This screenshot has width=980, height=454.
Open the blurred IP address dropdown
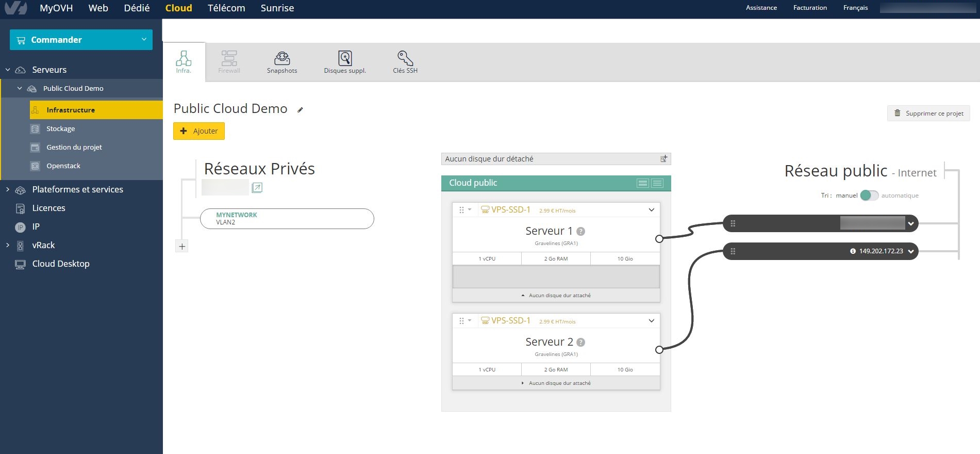911,223
